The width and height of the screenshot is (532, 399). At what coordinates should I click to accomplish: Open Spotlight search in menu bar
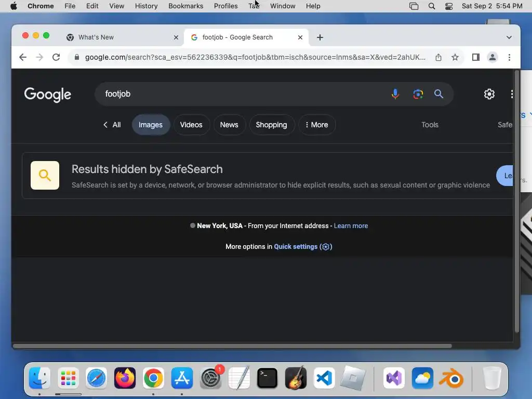point(432,6)
